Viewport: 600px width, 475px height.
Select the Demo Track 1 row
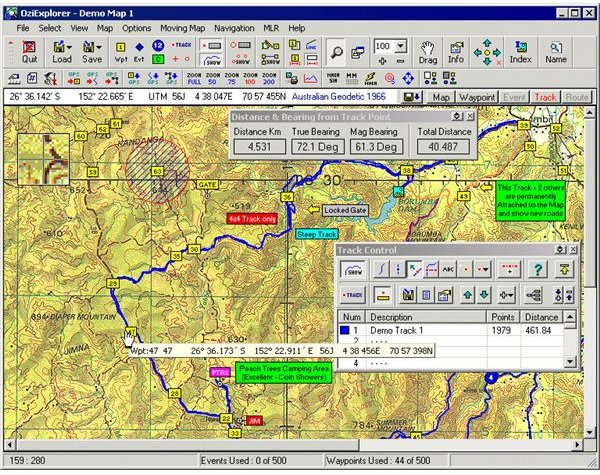point(451,330)
